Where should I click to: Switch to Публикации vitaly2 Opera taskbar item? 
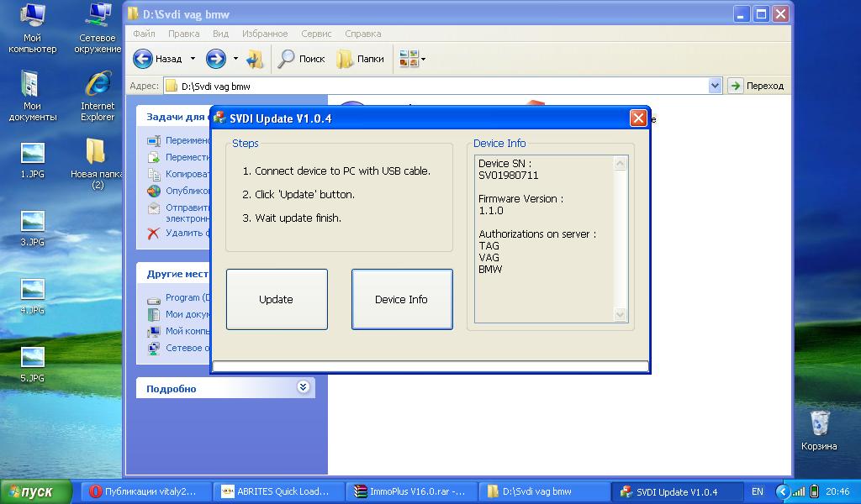(x=146, y=491)
